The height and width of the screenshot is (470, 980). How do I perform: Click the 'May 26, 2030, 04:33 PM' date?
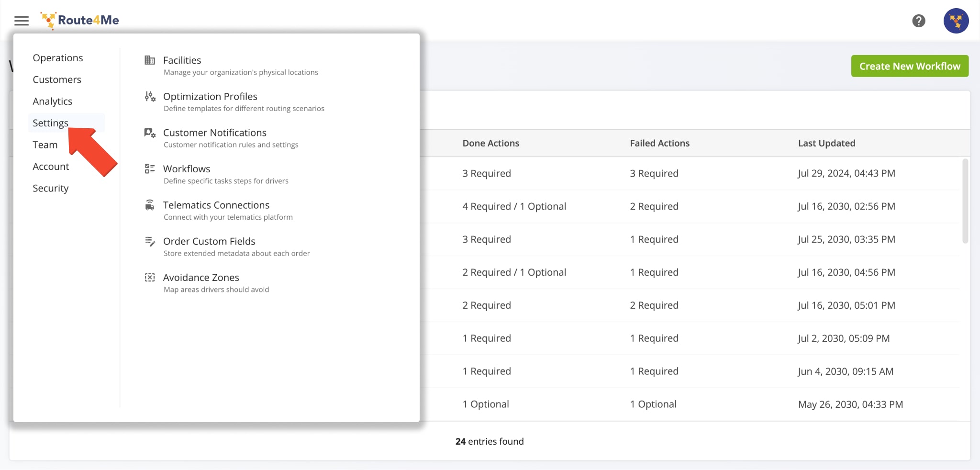coord(850,404)
